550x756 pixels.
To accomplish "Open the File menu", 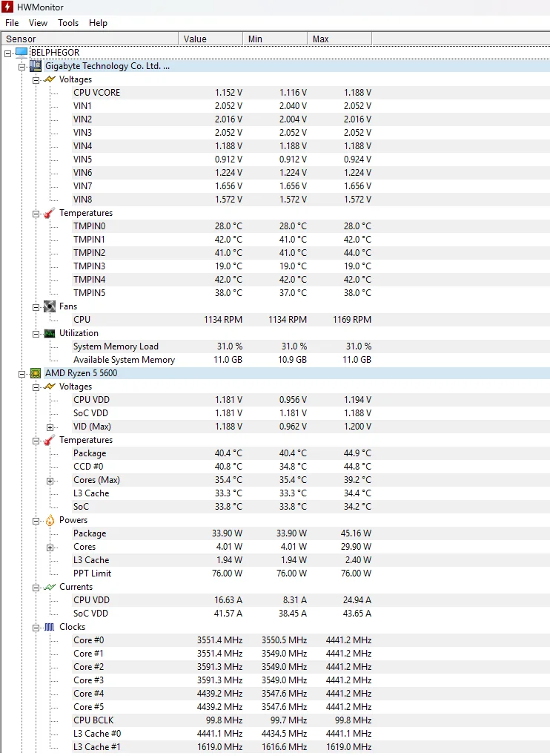I will (x=12, y=23).
